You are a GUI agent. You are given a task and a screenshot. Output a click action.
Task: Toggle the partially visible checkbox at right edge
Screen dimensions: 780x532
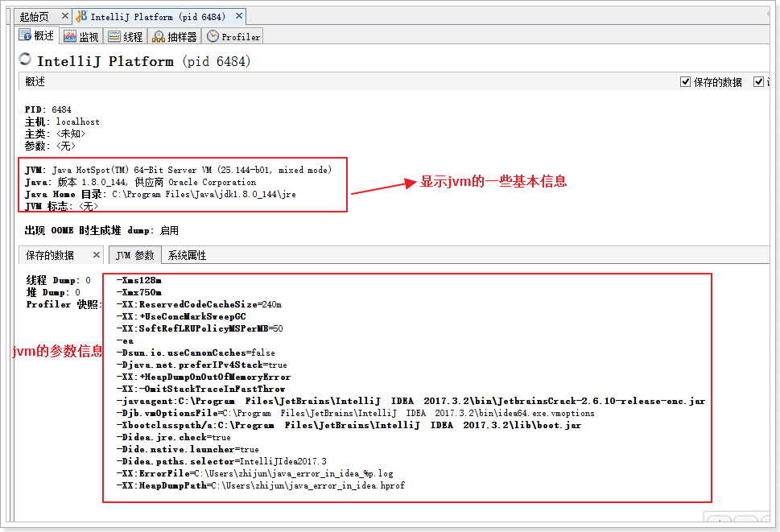point(758,82)
